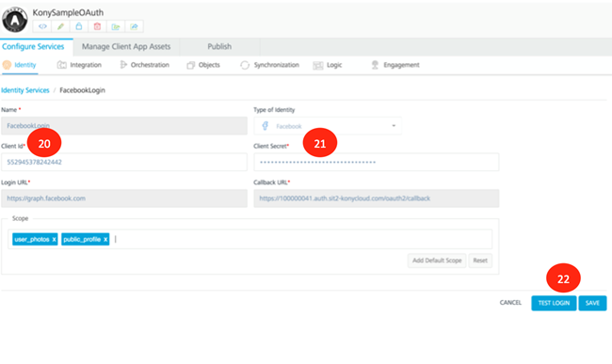The height and width of the screenshot is (364, 612).
Task: Click the green pencil edit icon
Action: tap(60, 26)
